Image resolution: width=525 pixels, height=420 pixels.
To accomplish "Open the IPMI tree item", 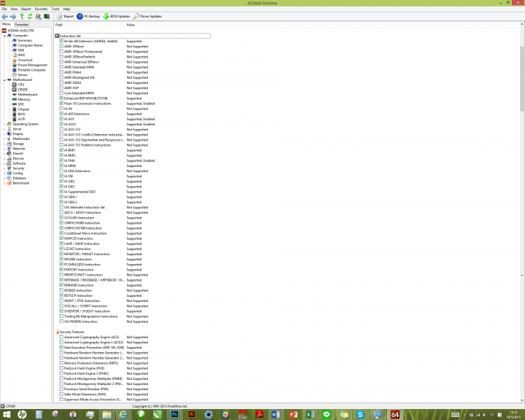I will tap(21, 55).
